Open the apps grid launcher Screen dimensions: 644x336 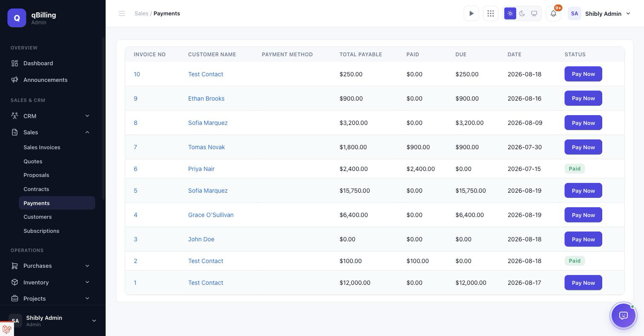click(x=491, y=14)
